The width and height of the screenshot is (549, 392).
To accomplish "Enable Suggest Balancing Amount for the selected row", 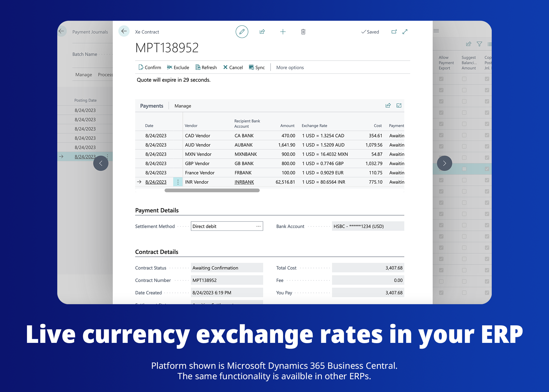I will [x=464, y=169].
